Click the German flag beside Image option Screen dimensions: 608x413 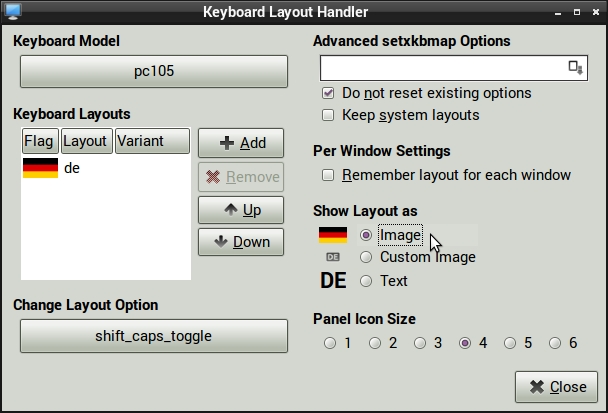coord(332,235)
